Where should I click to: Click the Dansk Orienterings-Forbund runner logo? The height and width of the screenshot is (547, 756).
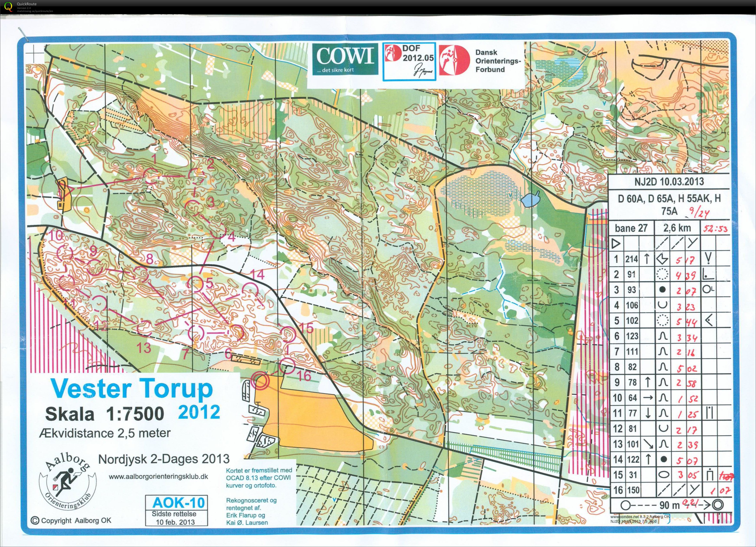[x=454, y=60]
